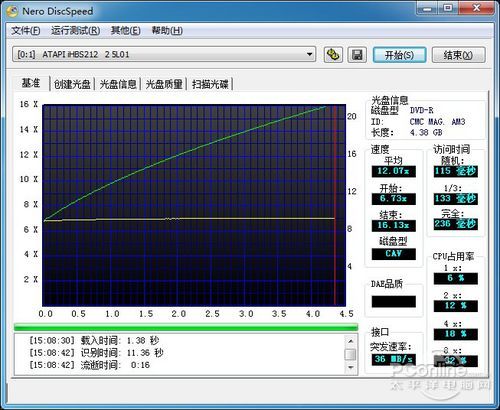Image resolution: width=500 pixels, height=410 pixels.
Task: Click the empty DAE品质 value box
Action: pos(394,302)
